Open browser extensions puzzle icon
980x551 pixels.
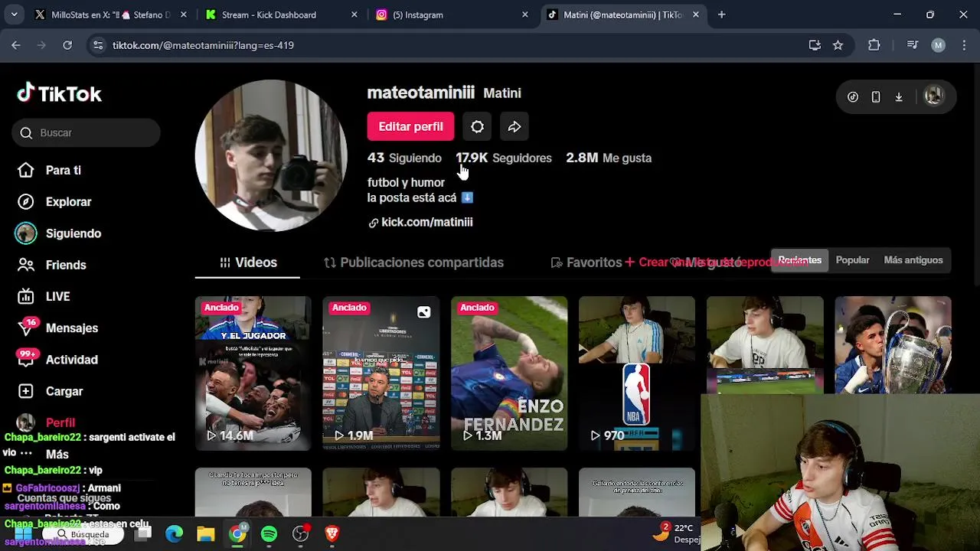pyautogui.click(x=874, y=45)
